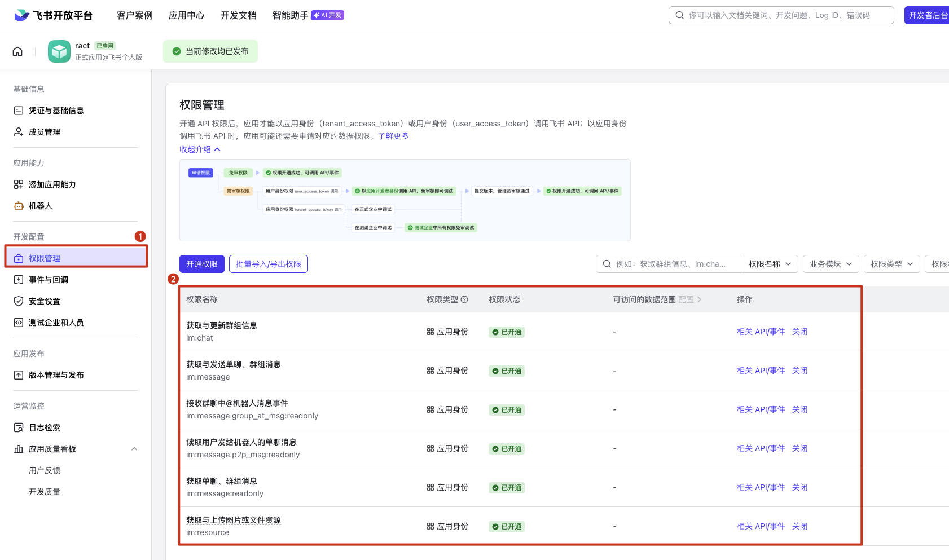This screenshot has height=560, width=949.
Task: Click the shield icon beside 安全设置
Action: (19, 301)
